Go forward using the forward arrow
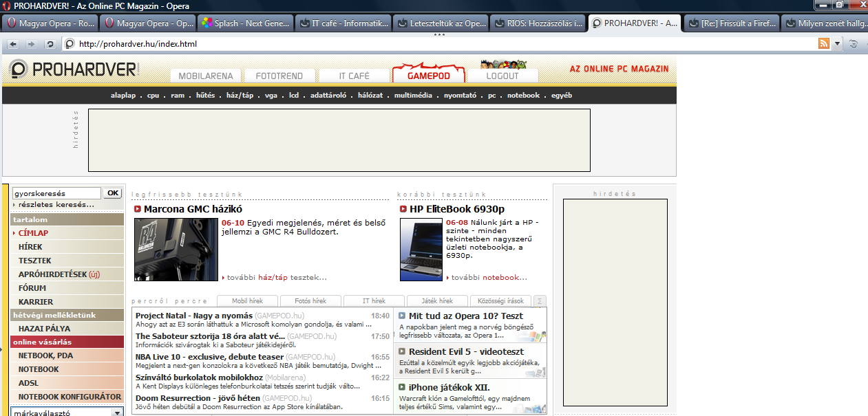868x416 pixels. tap(31, 44)
